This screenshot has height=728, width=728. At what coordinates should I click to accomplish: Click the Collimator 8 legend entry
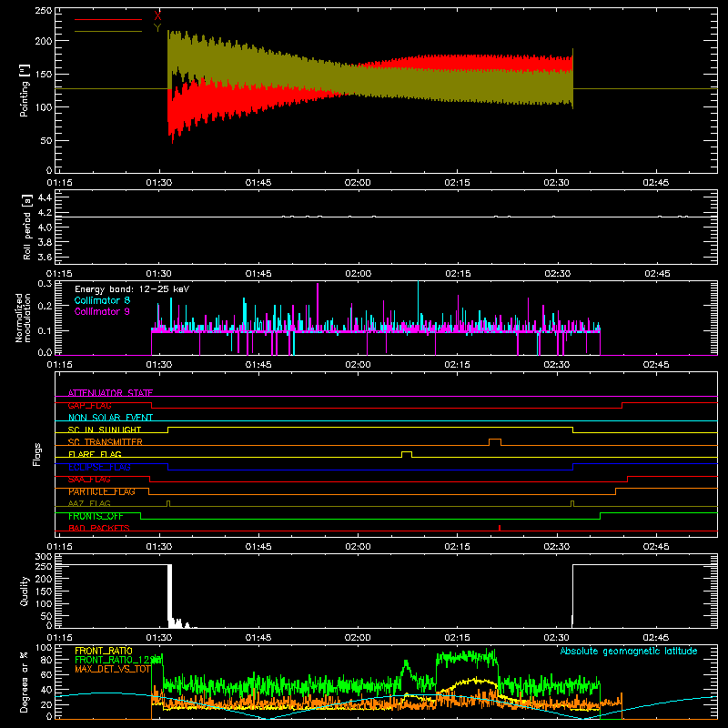click(x=102, y=300)
